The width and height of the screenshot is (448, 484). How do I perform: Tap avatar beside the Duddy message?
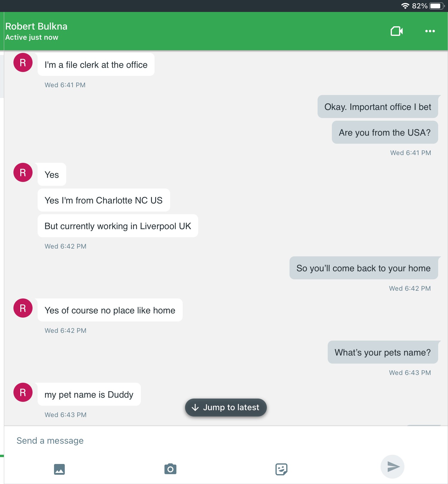coord(23,393)
